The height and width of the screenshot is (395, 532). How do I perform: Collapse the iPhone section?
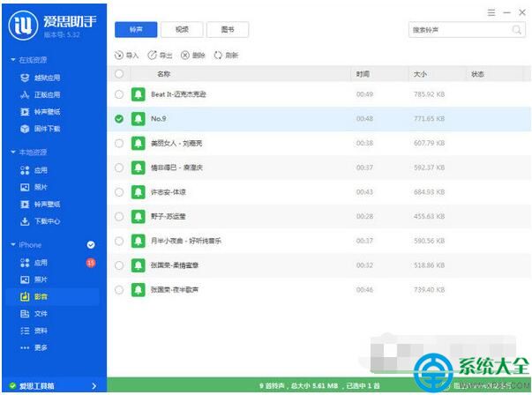click(13, 244)
